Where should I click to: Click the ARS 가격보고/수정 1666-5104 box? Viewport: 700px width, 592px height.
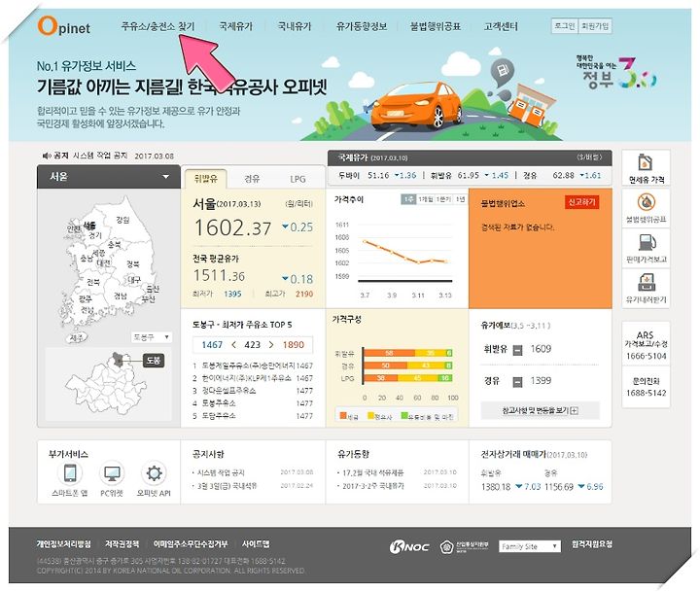click(646, 345)
